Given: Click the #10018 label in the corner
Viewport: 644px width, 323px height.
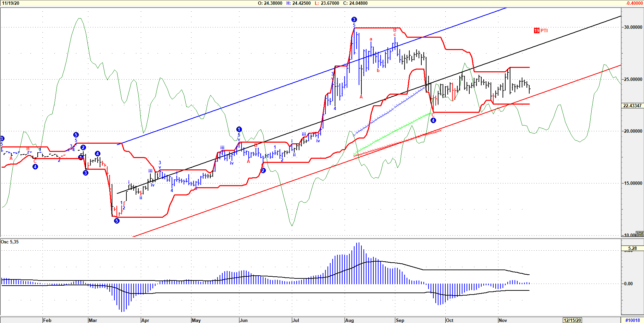Looking at the screenshot, I should tap(632, 320).
